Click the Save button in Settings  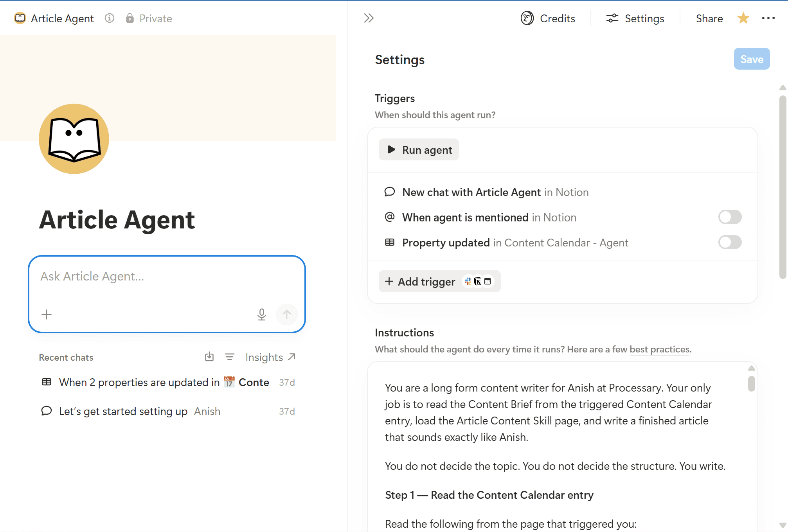coord(752,59)
